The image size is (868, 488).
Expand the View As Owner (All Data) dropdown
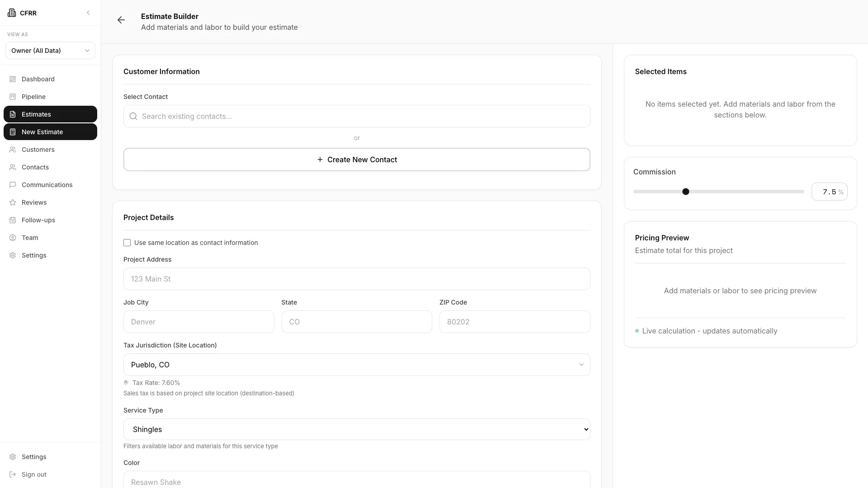pyautogui.click(x=50, y=51)
